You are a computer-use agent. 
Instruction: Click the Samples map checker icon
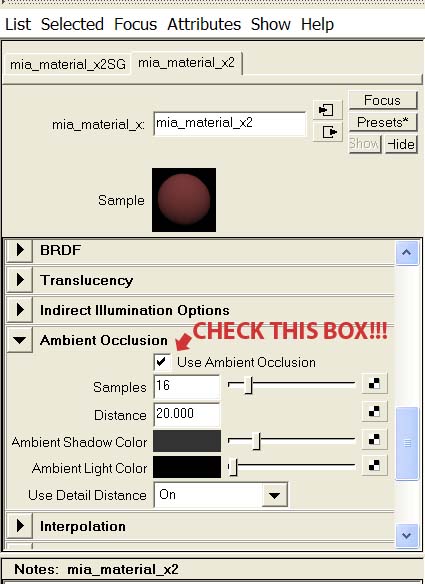point(374,384)
